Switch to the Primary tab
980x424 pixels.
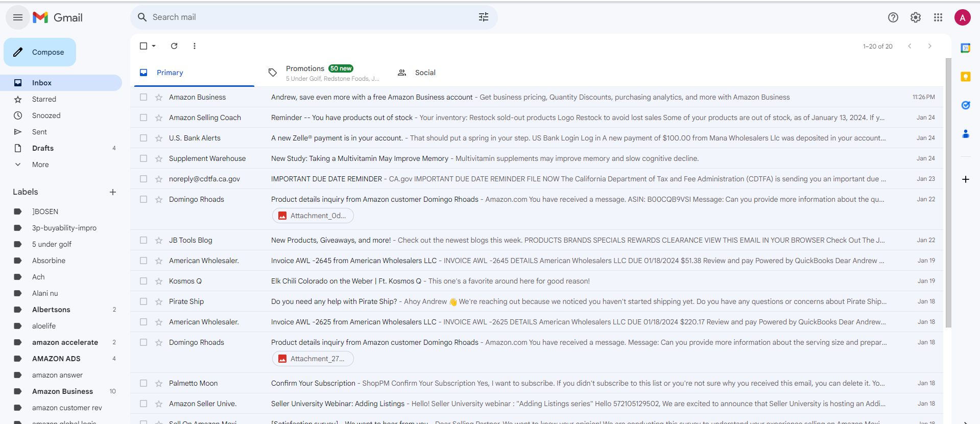point(194,73)
